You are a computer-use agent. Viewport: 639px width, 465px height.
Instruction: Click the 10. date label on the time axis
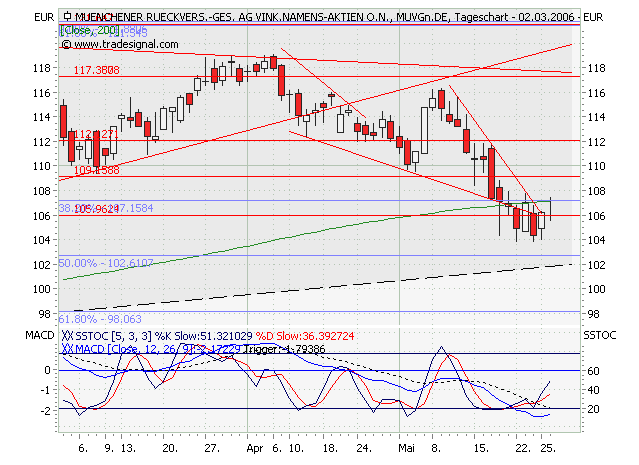click(x=296, y=448)
